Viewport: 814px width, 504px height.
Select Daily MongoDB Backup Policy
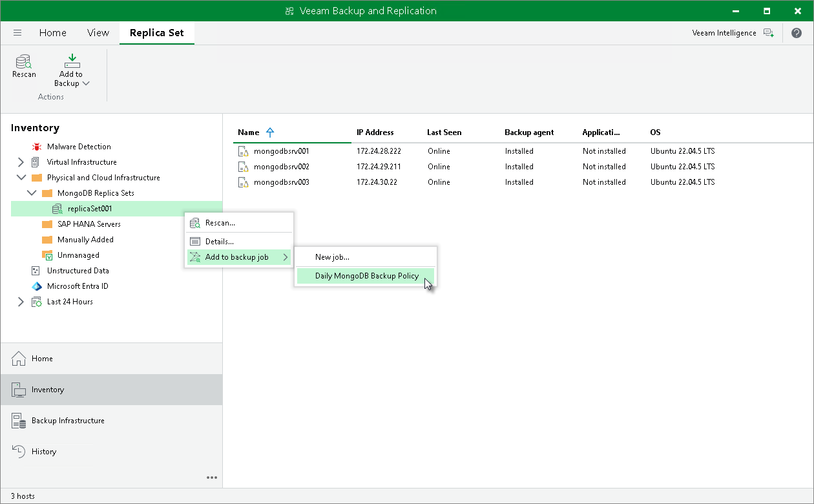(x=366, y=276)
